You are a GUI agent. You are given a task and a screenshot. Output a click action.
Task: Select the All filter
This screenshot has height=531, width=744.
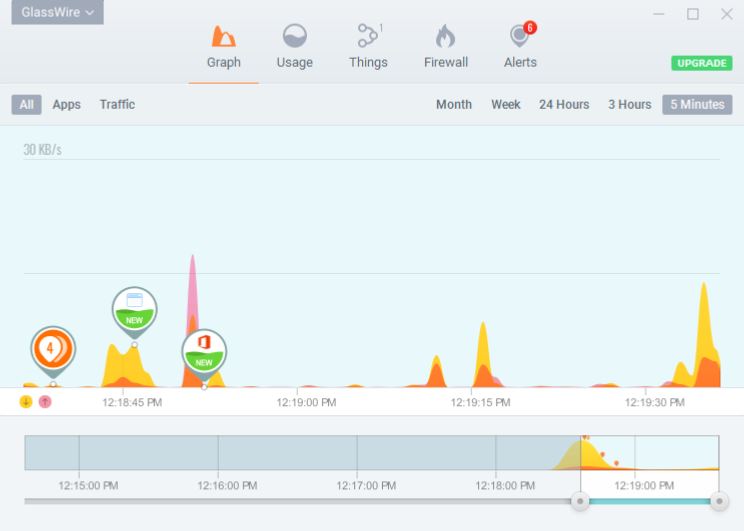tap(26, 105)
